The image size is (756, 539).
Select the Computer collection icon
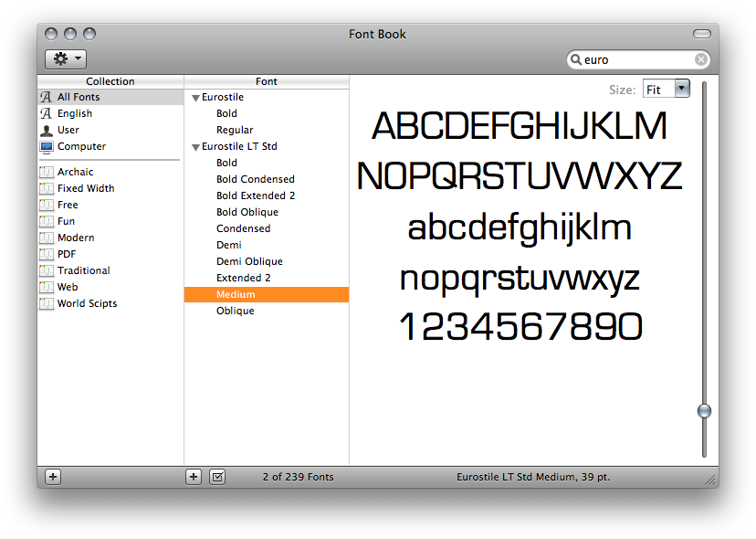click(47, 146)
